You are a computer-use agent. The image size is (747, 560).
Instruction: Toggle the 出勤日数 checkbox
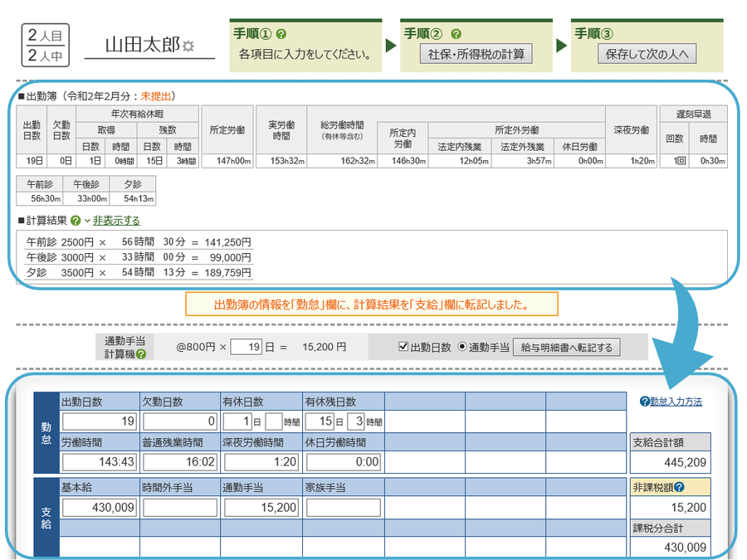pos(404,347)
